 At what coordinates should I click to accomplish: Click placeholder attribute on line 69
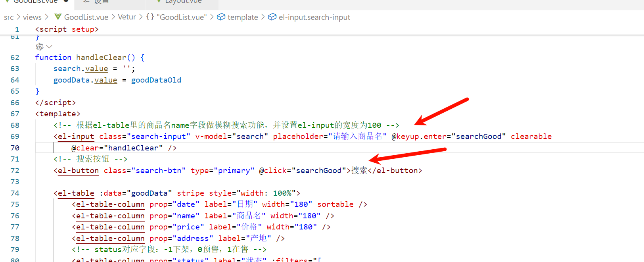[330, 137]
